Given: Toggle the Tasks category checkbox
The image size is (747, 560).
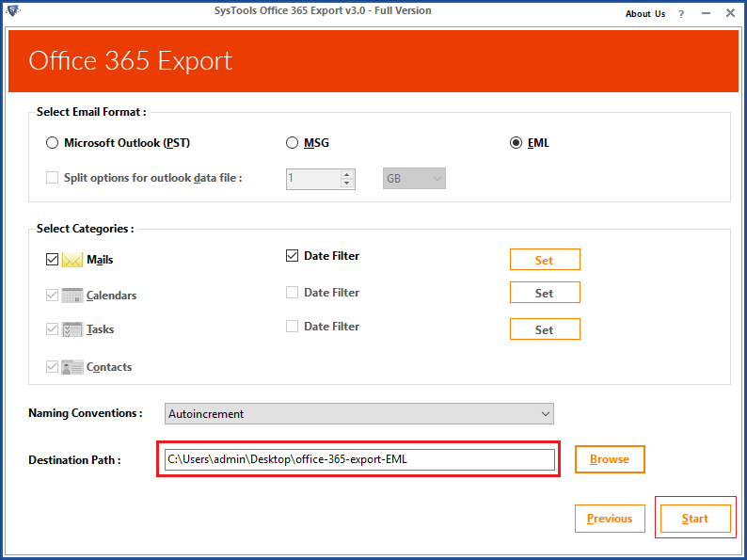Looking at the screenshot, I should coord(52,329).
